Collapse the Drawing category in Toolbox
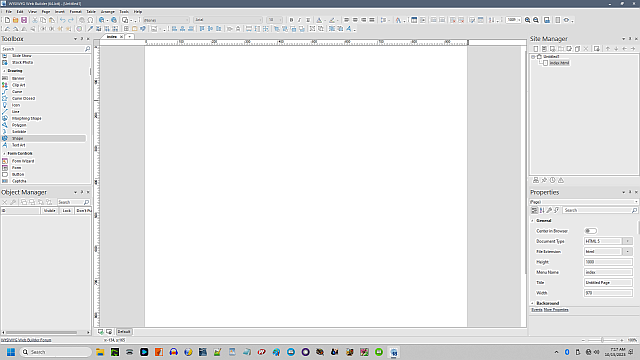Screen dimensions: 640x360 click(4, 71)
